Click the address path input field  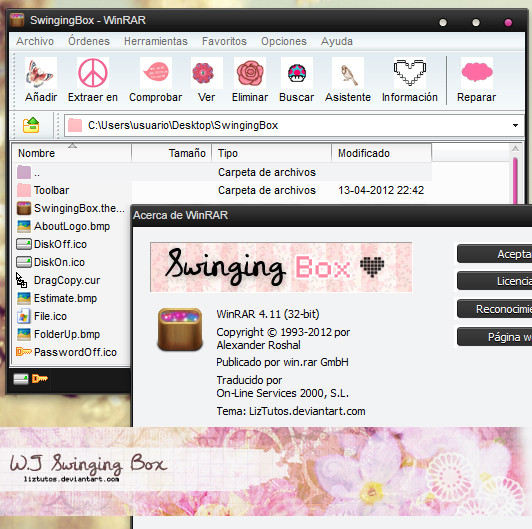pyautogui.click(x=294, y=125)
